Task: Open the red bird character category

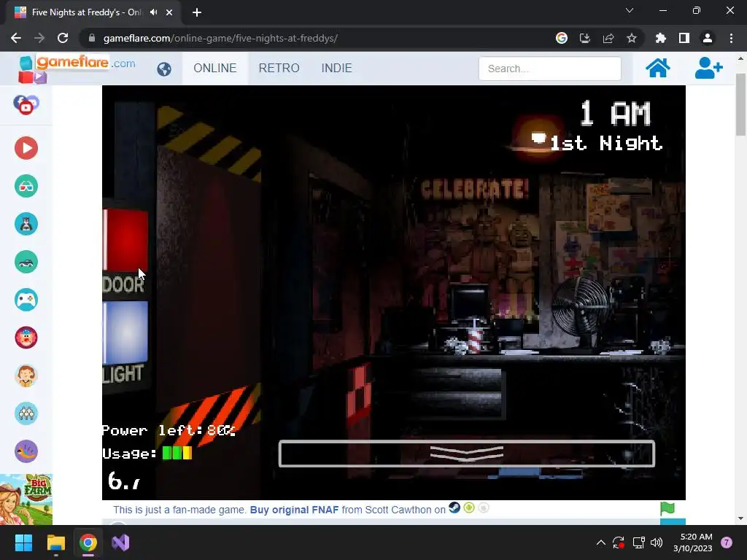Action: tap(26, 338)
